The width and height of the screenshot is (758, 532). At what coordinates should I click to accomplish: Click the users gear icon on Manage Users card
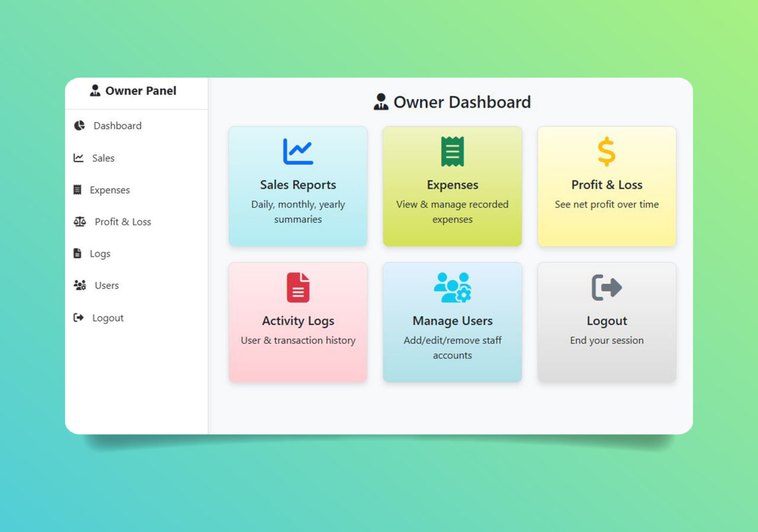(x=452, y=287)
